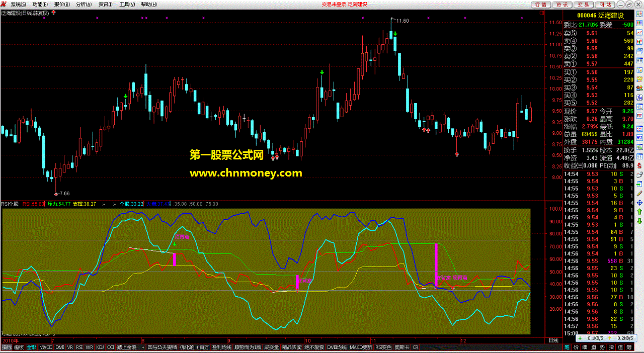Open the 功能(F) menu
Screen dimensions: 644x353
(x=40, y=4)
